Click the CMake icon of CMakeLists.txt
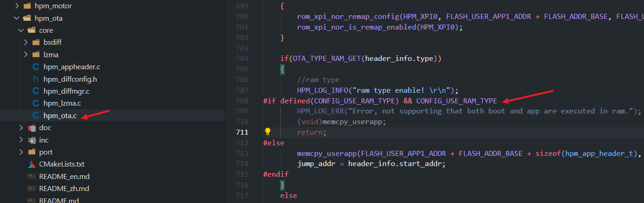 tap(32, 164)
